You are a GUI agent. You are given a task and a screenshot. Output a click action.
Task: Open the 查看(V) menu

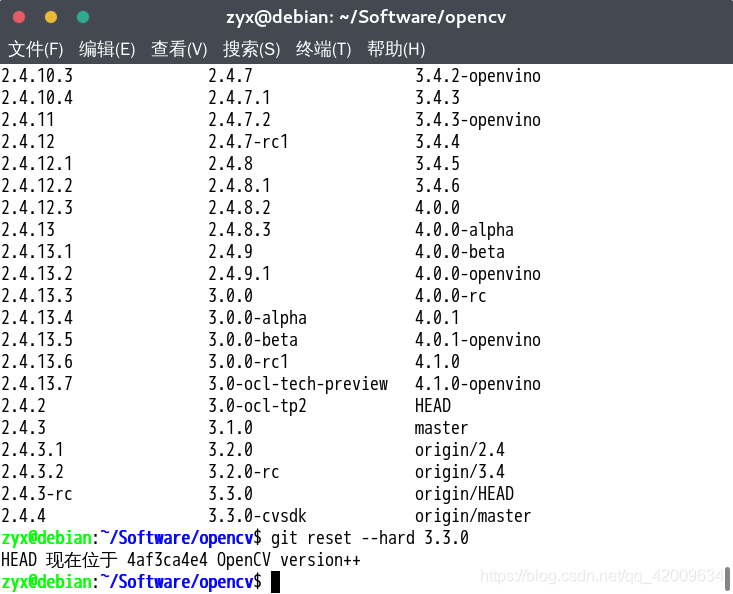click(179, 49)
